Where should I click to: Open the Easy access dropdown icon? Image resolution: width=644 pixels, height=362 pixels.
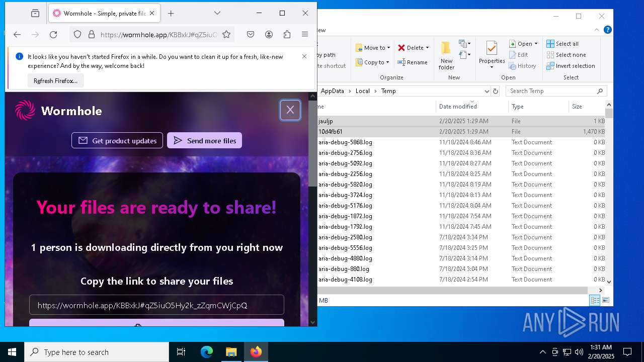(465, 54)
